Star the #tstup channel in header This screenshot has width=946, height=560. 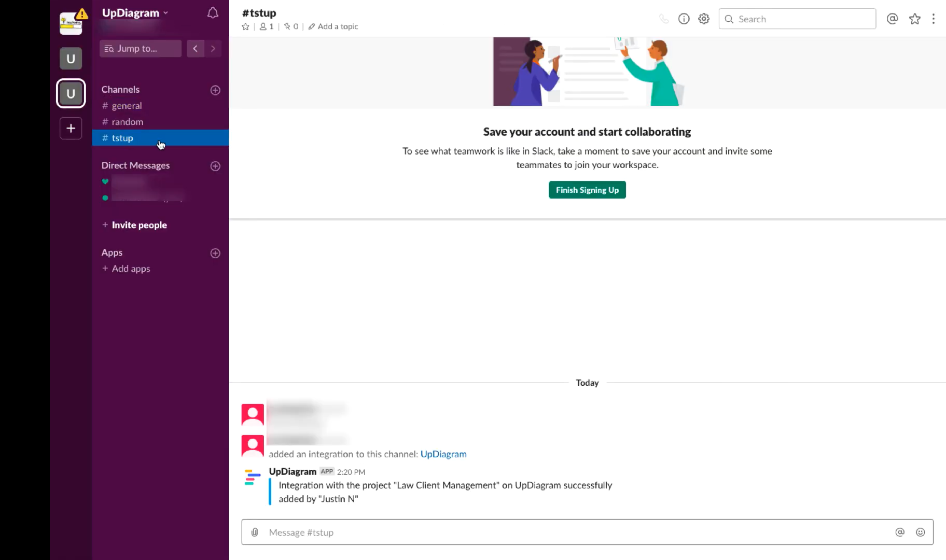tap(246, 26)
